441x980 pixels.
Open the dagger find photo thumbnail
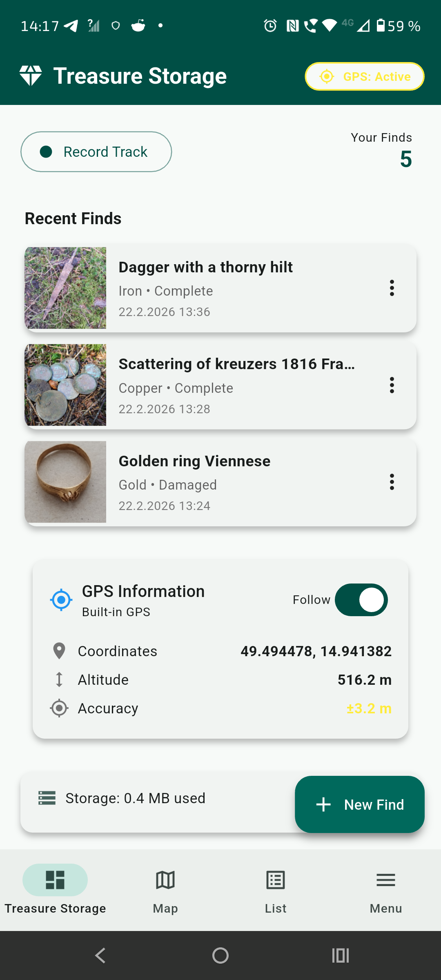pos(65,288)
